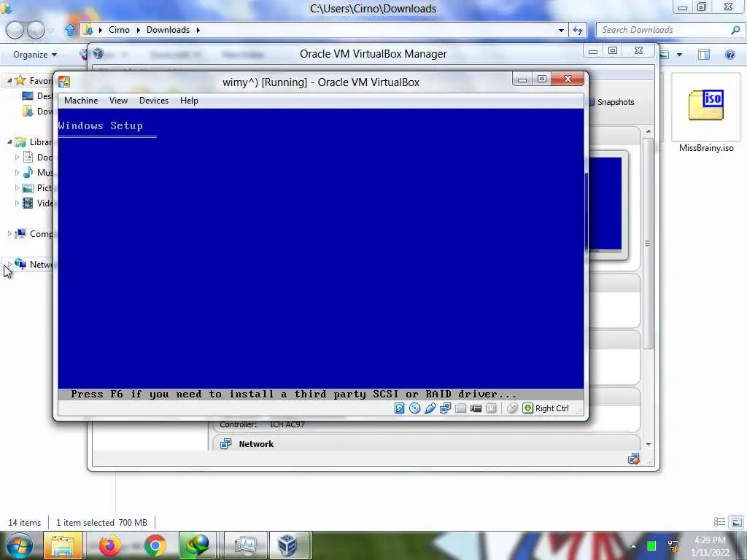Image resolution: width=747 pixels, height=560 pixels.
Task: Switch to large icons view in Explorer status bar
Action: click(x=737, y=522)
